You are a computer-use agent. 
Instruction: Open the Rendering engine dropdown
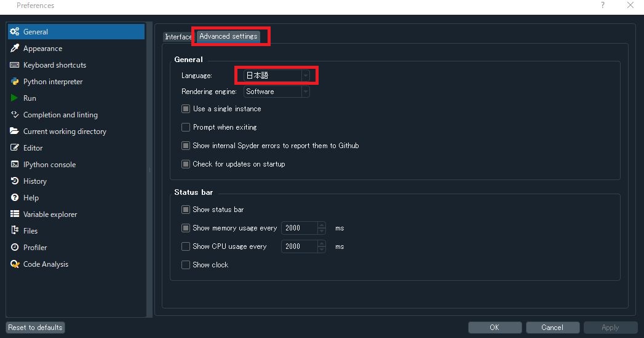point(276,92)
